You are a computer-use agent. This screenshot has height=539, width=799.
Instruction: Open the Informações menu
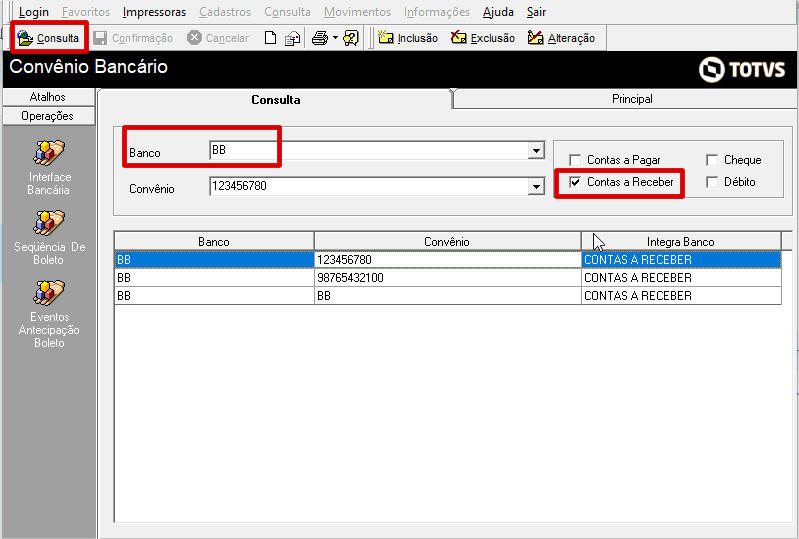click(437, 12)
